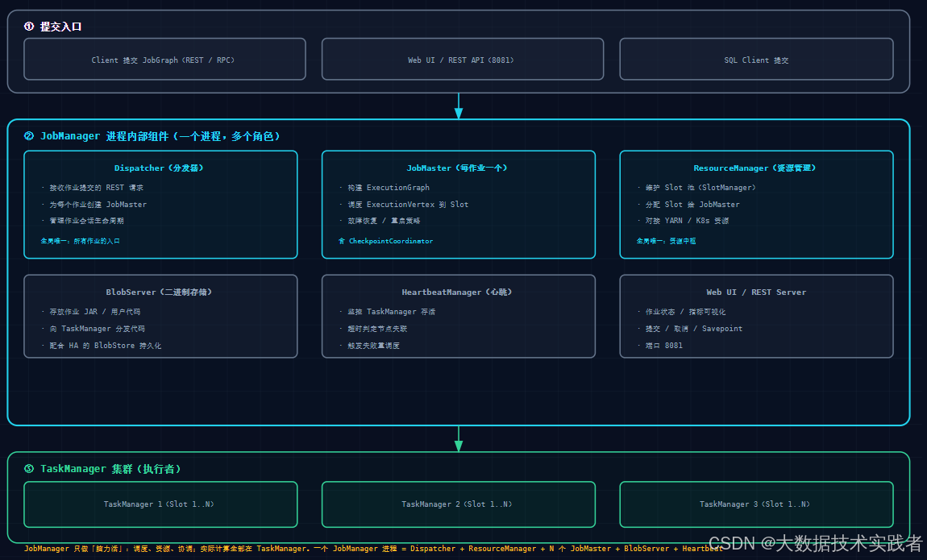This screenshot has height=560, width=927.
Task: Click the circled number 3 TaskManager icon
Action: click(x=29, y=468)
